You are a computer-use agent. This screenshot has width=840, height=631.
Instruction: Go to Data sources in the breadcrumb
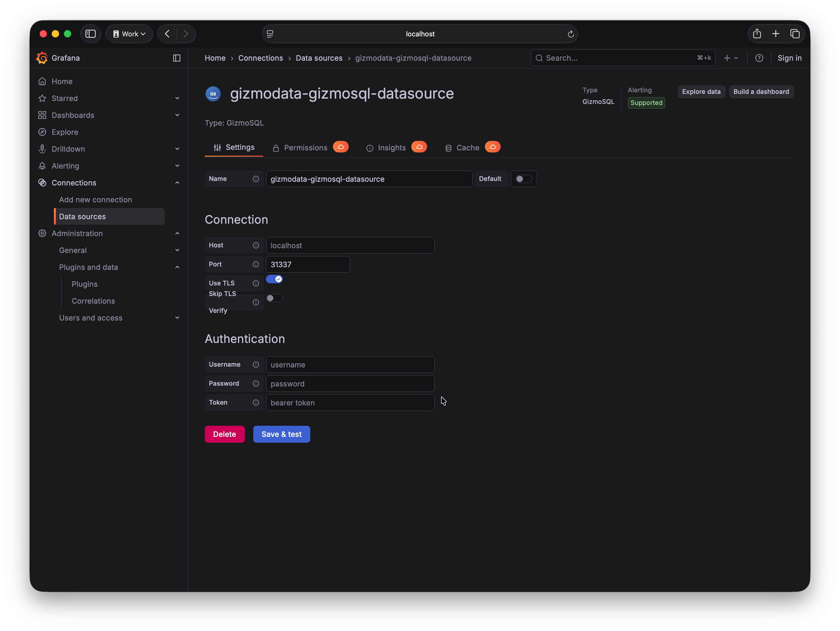pos(319,58)
